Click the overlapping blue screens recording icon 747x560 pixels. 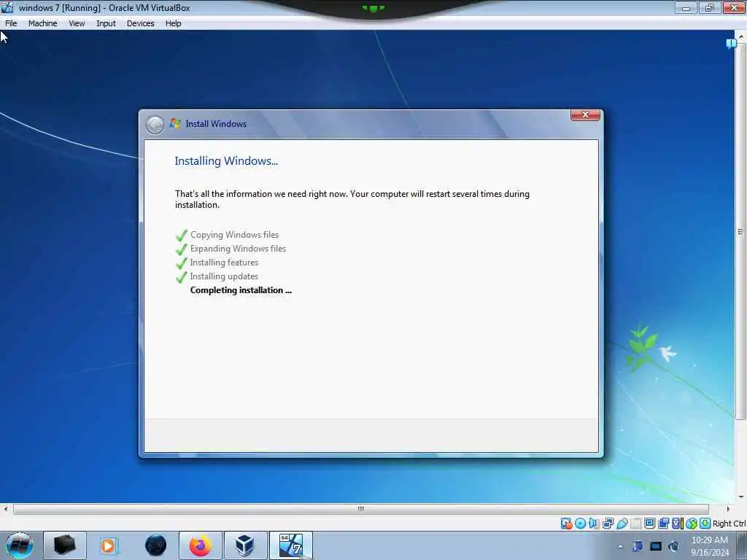click(663, 524)
